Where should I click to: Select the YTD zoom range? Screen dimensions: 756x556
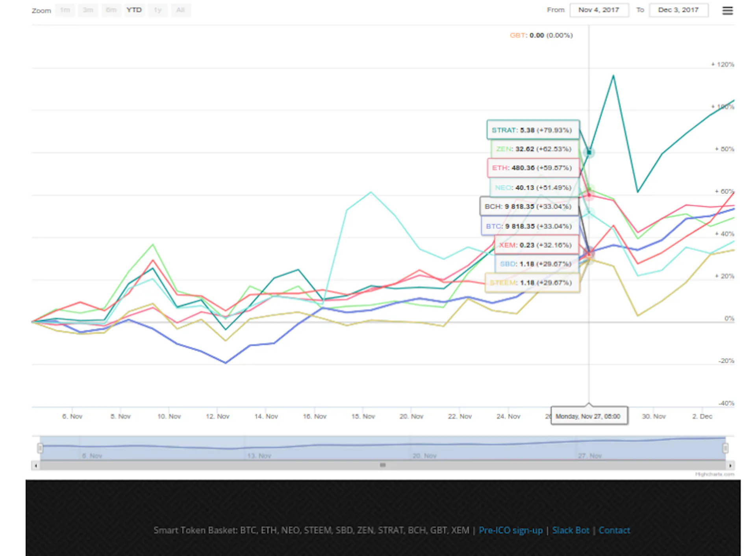point(134,10)
